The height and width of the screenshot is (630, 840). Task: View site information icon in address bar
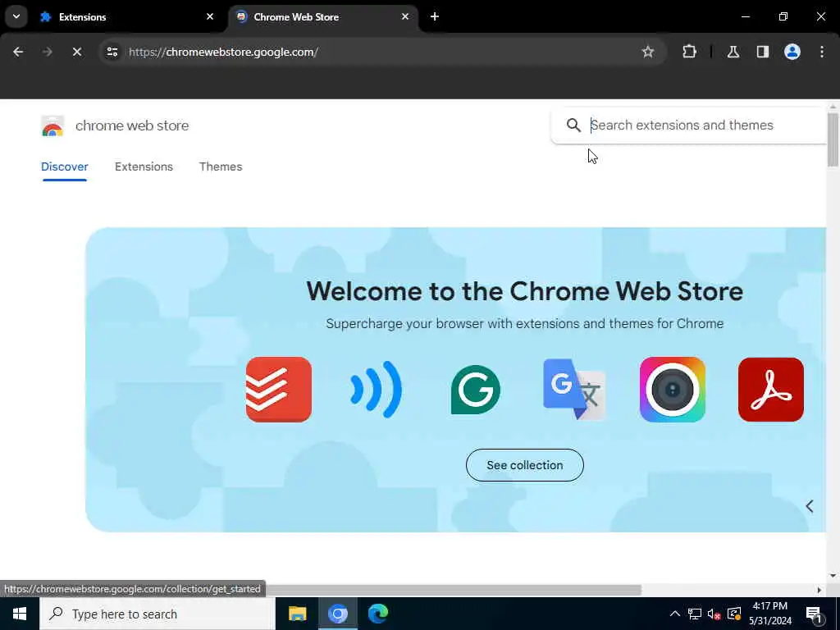112,52
